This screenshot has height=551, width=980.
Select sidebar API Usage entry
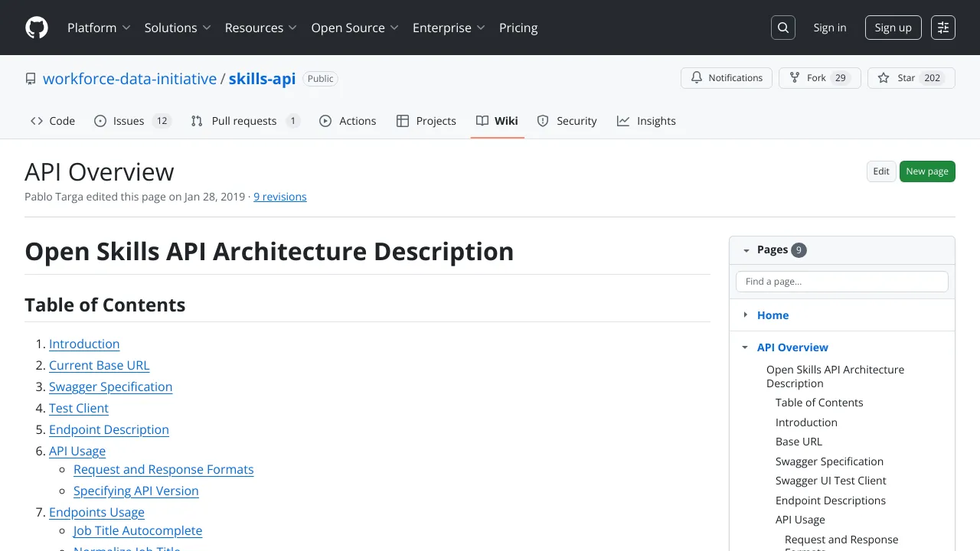coord(800,520)
